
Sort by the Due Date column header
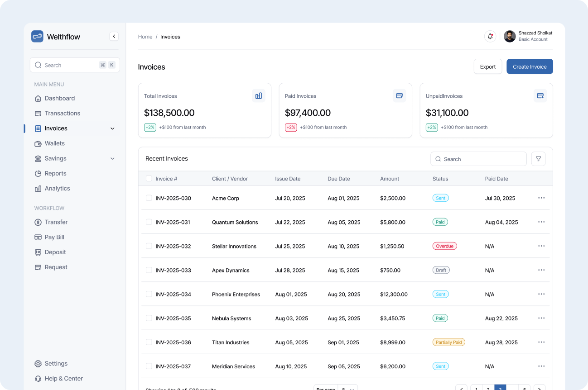(339, 179)
